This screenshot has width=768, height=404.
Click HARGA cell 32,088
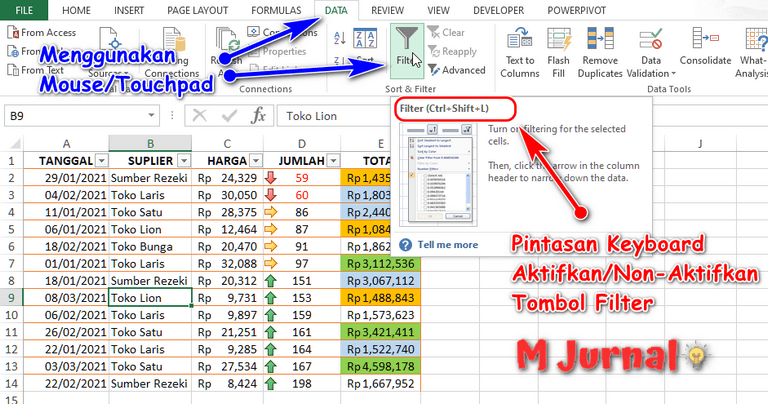point(227,263)
